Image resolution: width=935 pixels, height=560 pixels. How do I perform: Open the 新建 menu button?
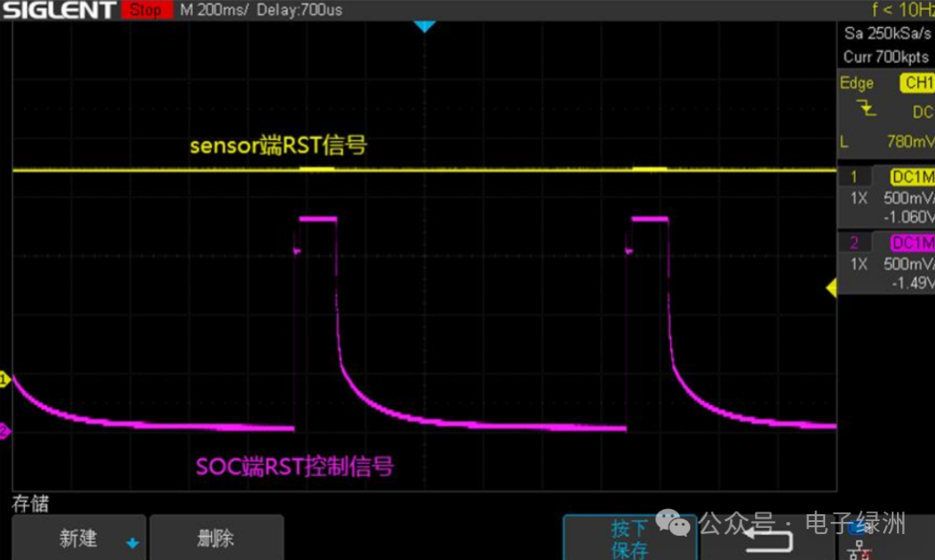(79, 538)
